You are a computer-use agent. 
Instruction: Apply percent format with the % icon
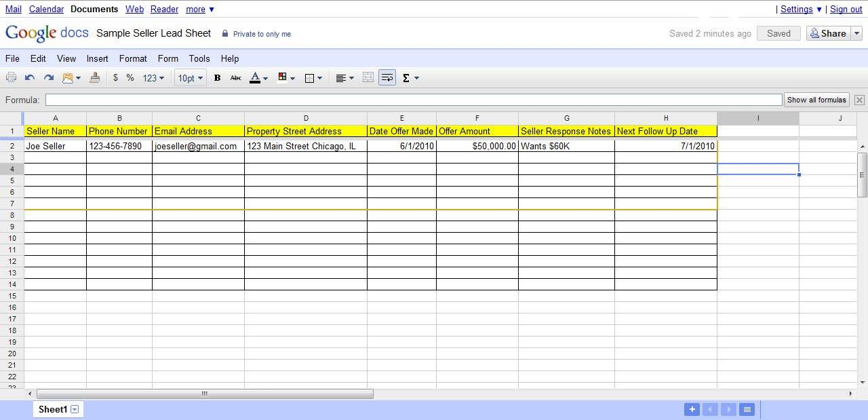(x=130, y=78)
